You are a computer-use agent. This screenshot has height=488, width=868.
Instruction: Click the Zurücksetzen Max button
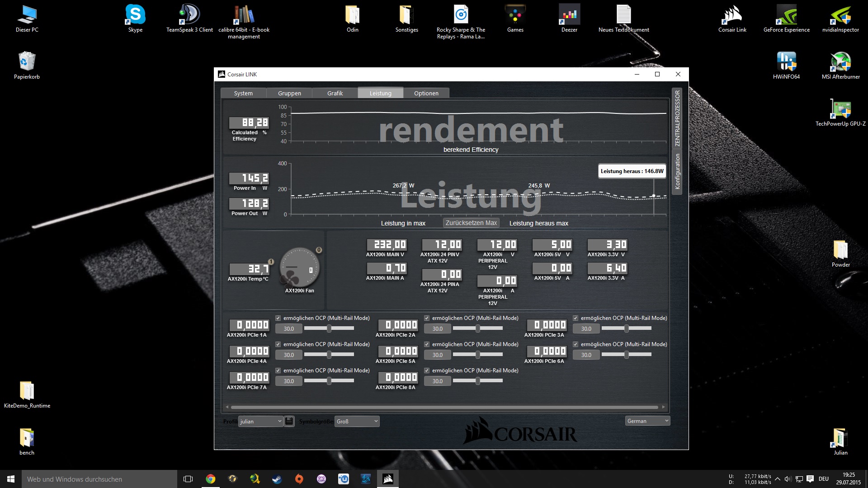pos(471,223)
